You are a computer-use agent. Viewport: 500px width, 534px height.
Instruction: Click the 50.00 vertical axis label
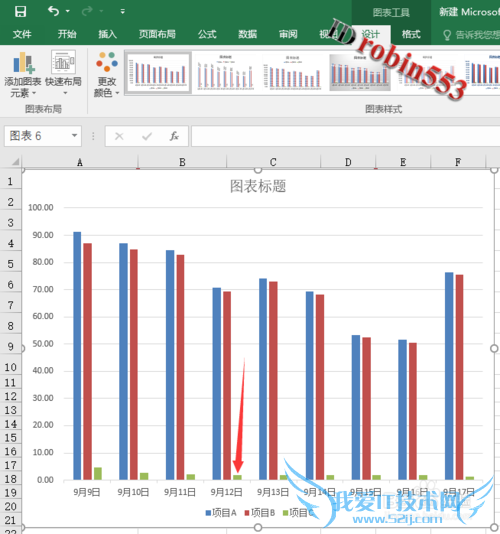pyautogui.click(x=43, y=344)
